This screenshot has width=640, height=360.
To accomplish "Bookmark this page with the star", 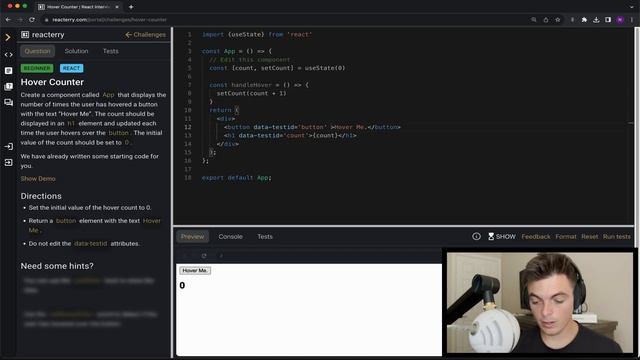I will [558, 20].
